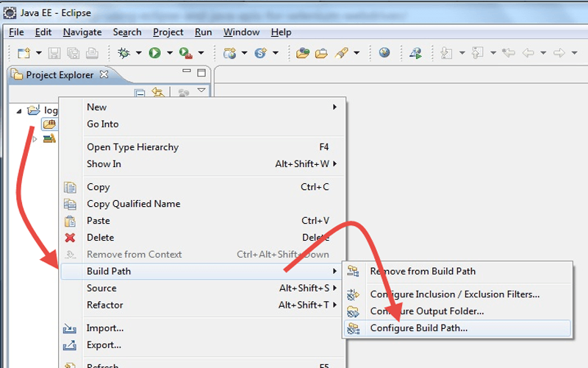Screen dimensions: 588x368
Task: Click the Last Edit Location icon
Action: 509,52
